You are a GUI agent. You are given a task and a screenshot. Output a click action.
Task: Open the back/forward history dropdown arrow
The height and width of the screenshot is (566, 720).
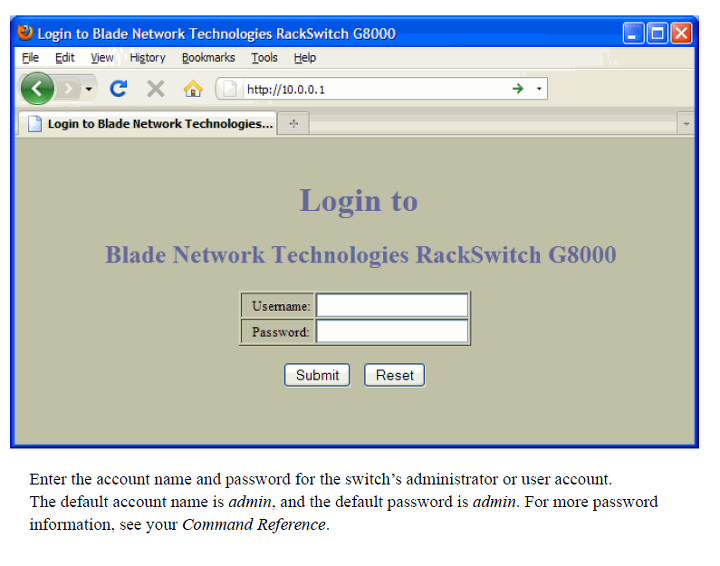tap(89, 89)
